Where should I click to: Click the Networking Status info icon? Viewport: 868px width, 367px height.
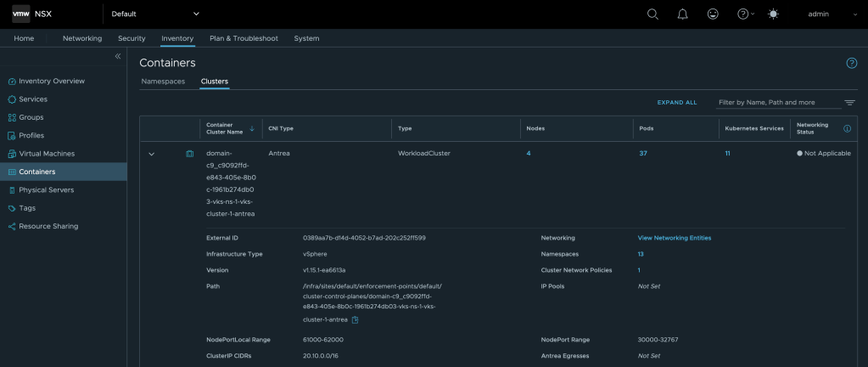click(x=847, y=128)
